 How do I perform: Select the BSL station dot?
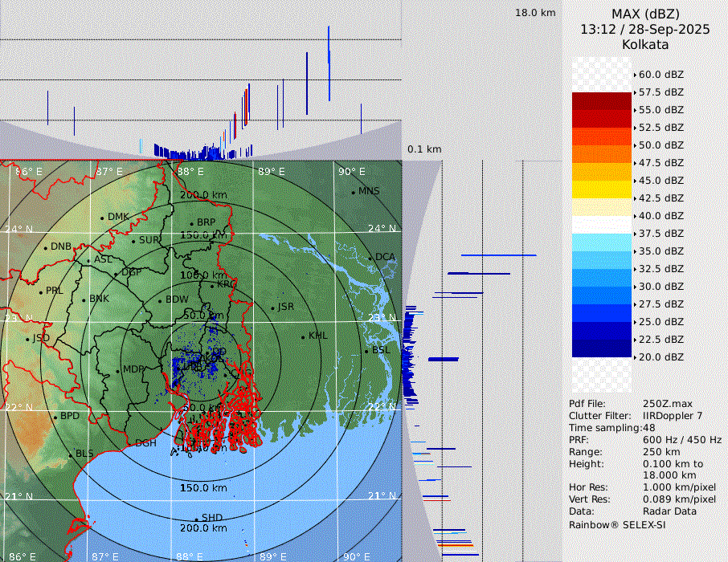point(366,351)
